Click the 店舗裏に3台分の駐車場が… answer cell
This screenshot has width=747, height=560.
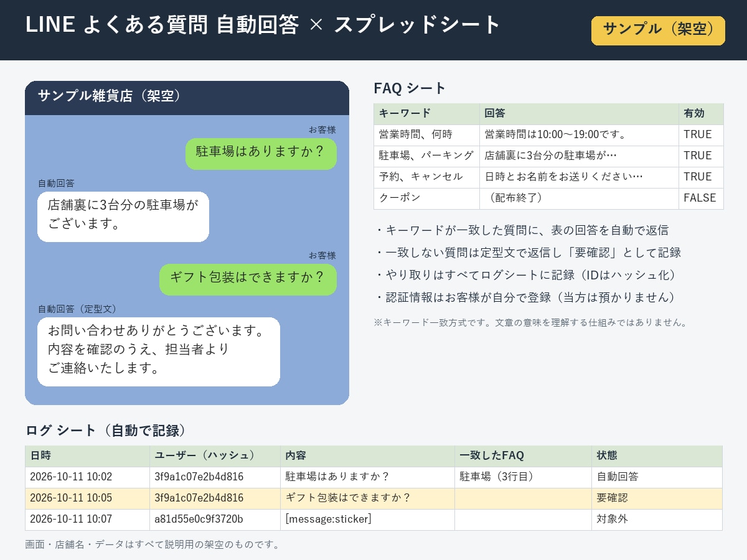tap(579, 156)
